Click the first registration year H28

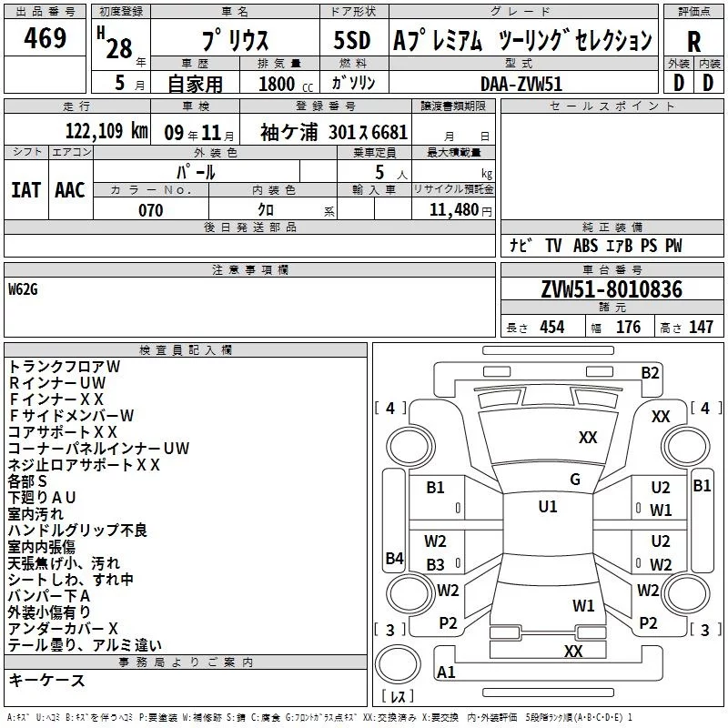pyautogui.click(x=115, y=44)
